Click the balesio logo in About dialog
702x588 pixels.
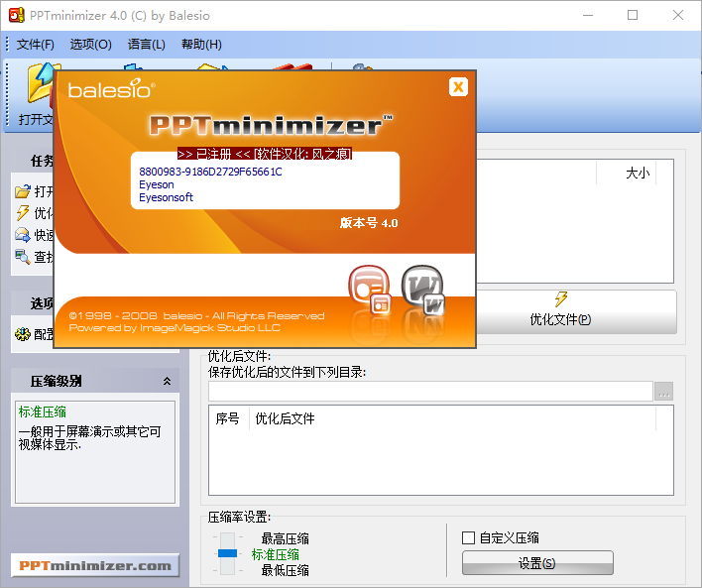tap(111, 89)
